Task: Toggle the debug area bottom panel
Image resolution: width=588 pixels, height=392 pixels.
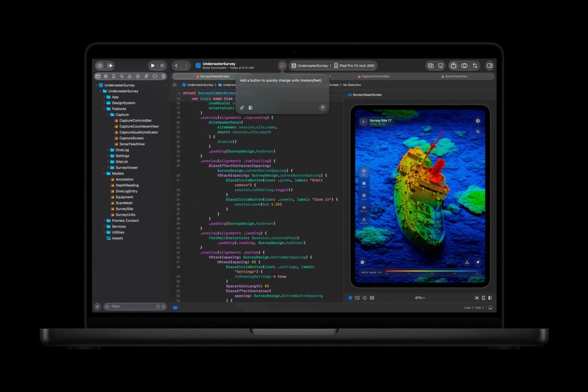Action: [x=490, y=308]
